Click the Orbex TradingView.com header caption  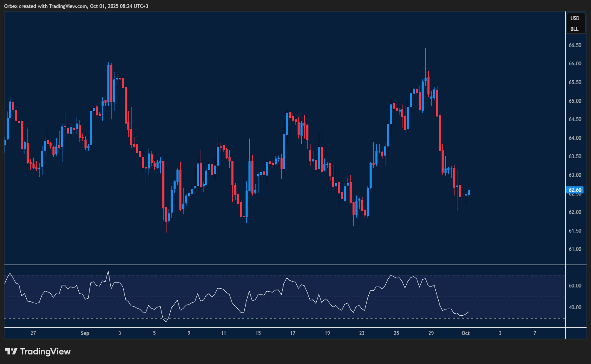76,6
